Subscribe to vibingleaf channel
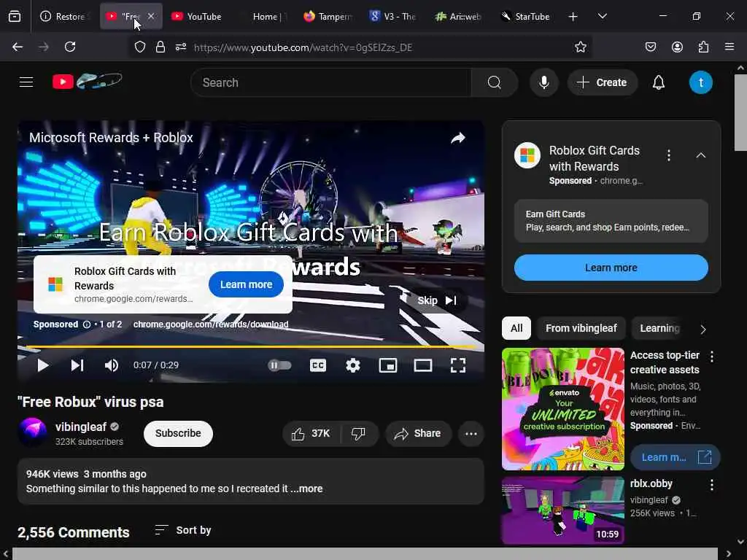The width and height of the screenshot is (747, 560). [178, 433]
